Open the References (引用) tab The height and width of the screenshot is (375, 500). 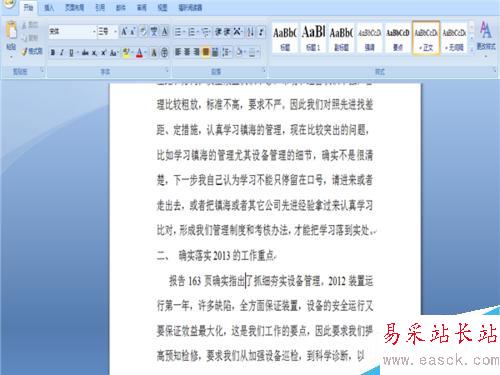pos(100,7)
